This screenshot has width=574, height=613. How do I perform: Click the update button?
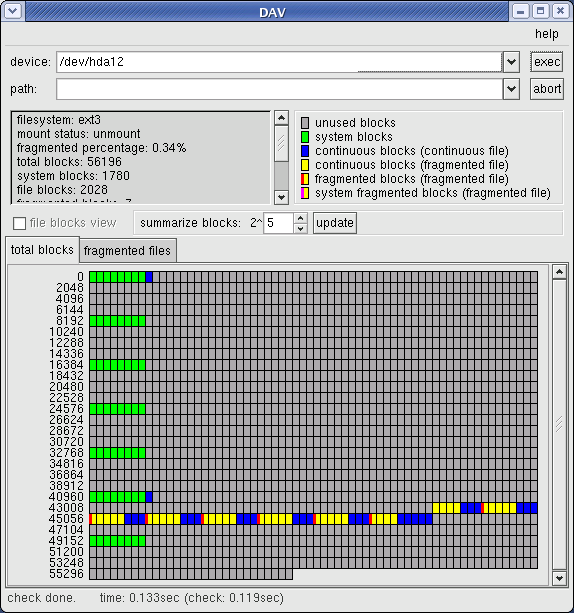(x=335, y=223)
